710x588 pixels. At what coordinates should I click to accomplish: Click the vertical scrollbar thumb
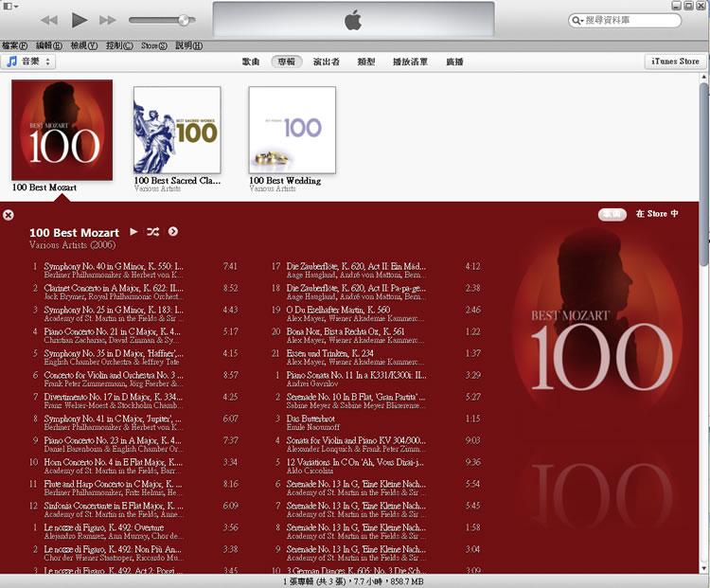click(x=704, y=174)
